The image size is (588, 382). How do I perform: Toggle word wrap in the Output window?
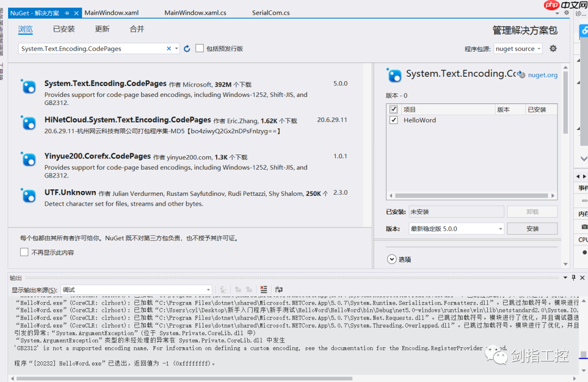(279, 289)
